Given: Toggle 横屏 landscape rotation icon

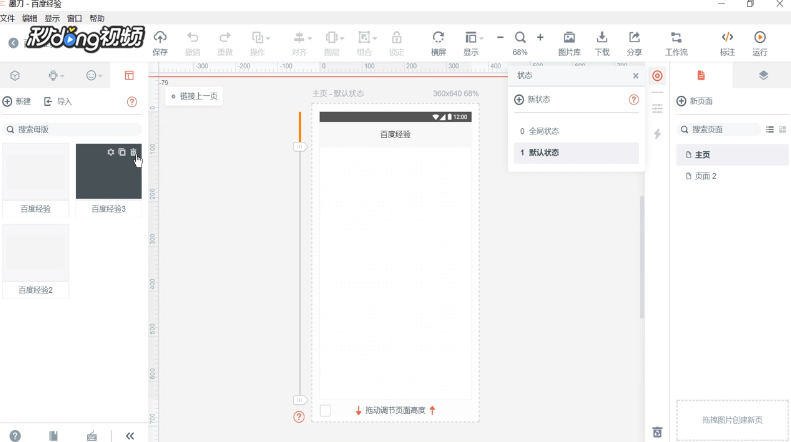Looking at the screenshot, I should click(438, 37).
